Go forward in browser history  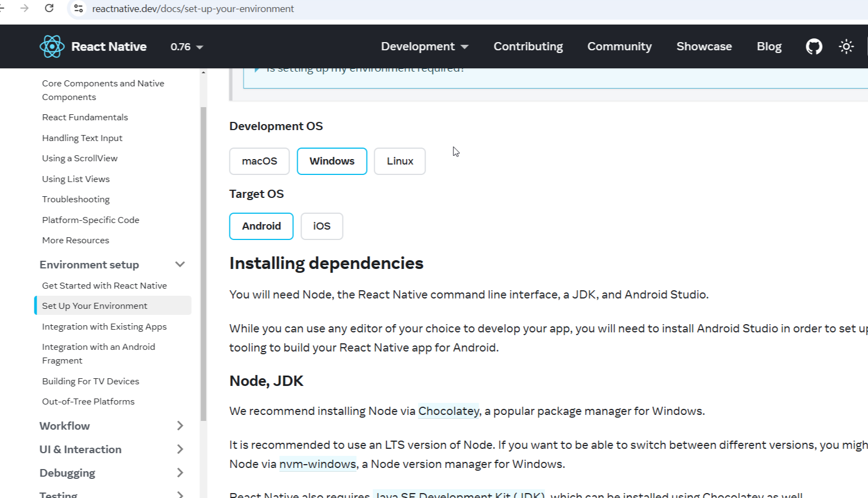pos(25,8)
